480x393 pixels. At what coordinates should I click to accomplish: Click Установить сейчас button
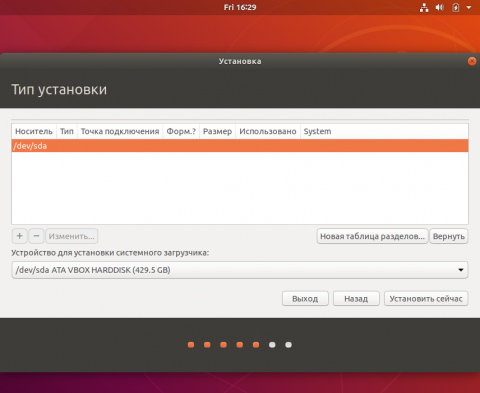click(426, 299)
